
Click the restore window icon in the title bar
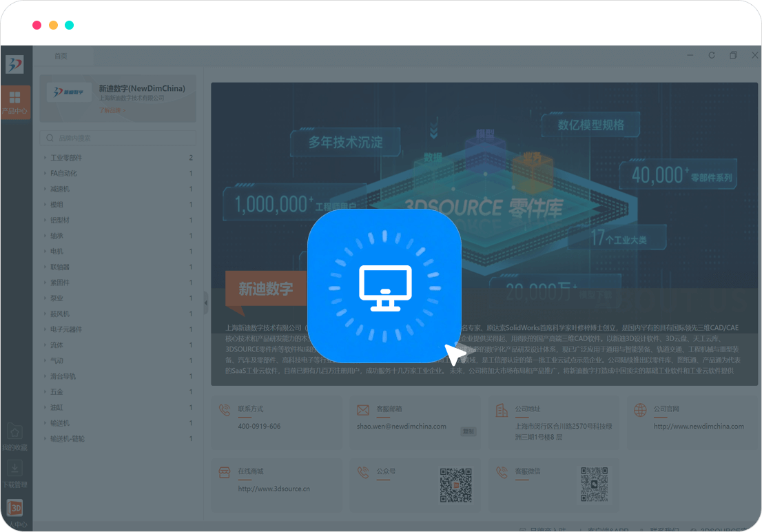pos(733,55)
